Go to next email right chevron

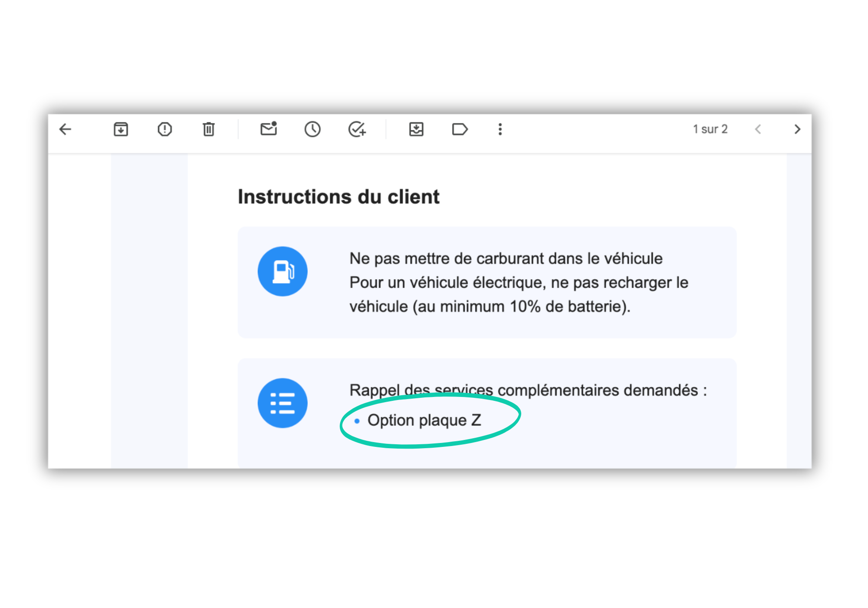click(x=797, y=129)
